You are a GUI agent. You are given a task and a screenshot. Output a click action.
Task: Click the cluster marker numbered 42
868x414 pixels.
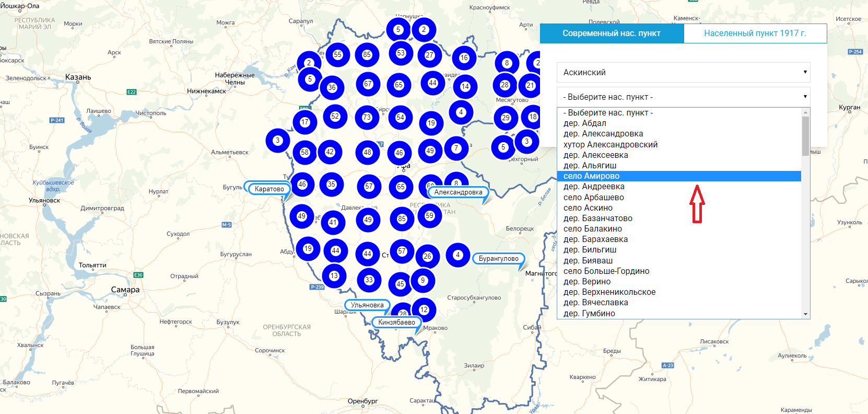(330, 152)
